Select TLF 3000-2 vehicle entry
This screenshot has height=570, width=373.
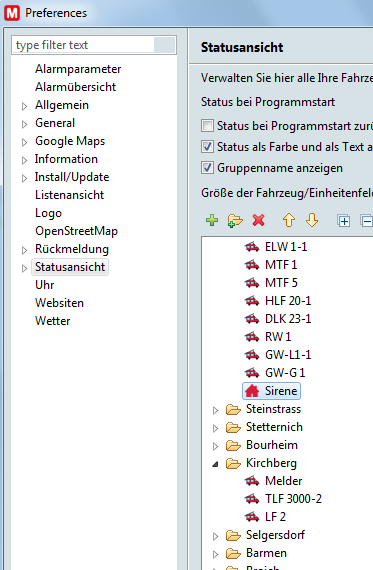tap(293, 499)
